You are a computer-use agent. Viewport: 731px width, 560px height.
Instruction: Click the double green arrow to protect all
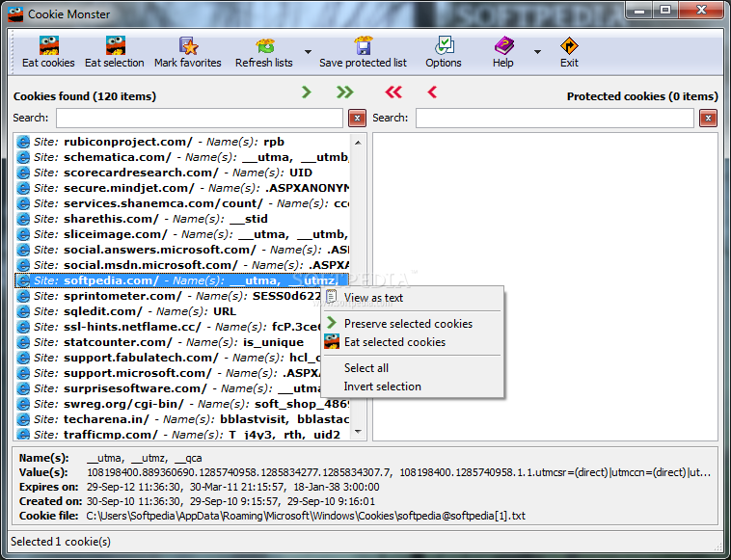pos(344,93)
